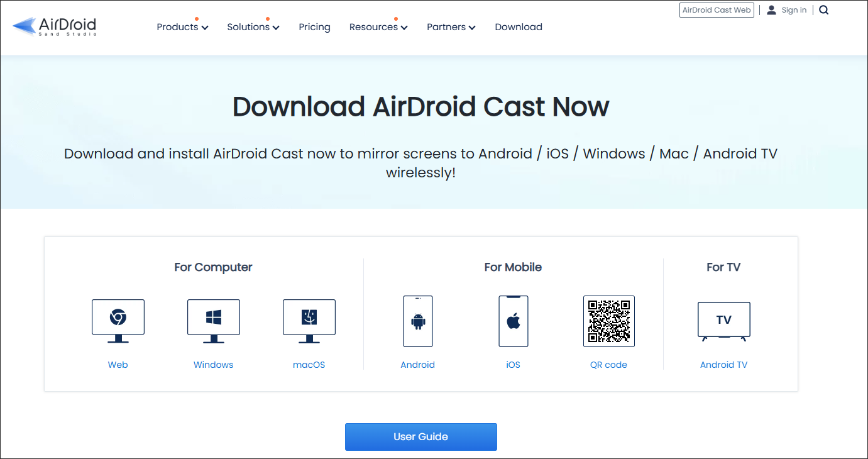
Task: Open the Download menu item
Action: [x=518, y=27]
